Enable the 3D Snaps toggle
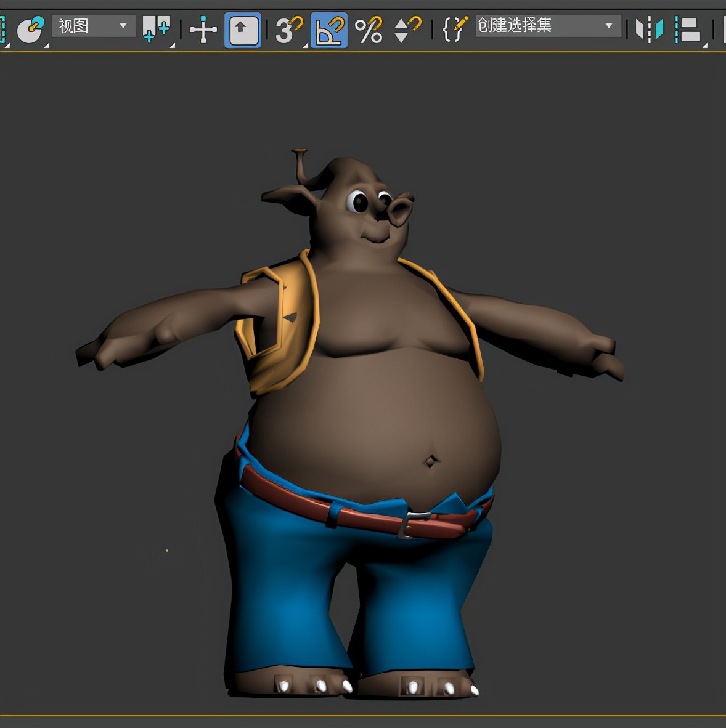The width and height of the screenshot is (726, 728). click(x=288, y=30)
